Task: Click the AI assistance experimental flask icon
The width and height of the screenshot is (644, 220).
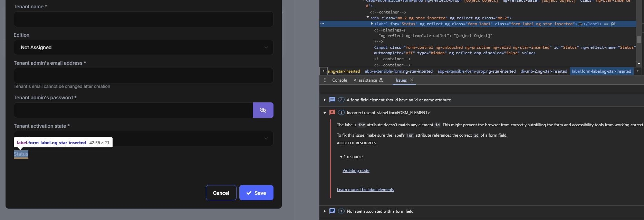Action: [x=381, y=80]
